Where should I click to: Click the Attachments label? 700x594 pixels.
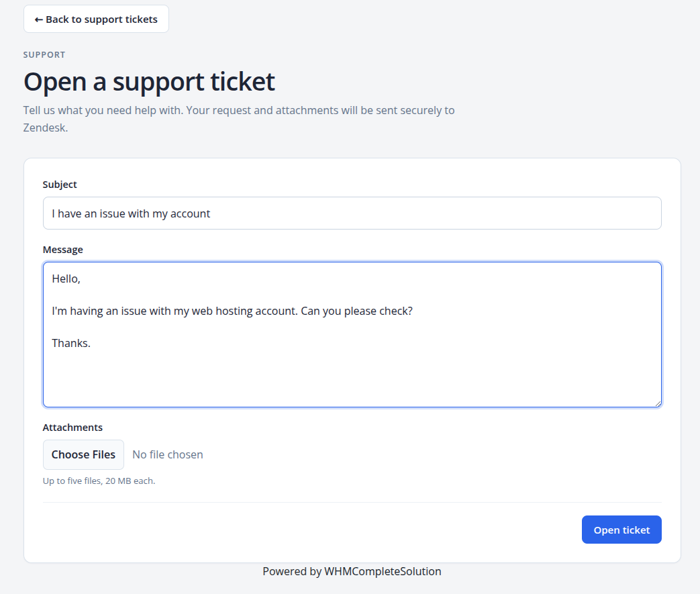pos(72,428)
